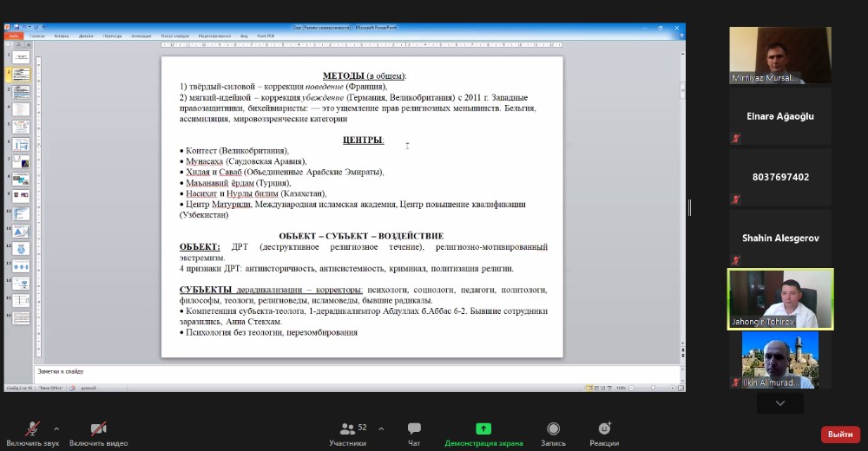
Task: Click the Zoom start video camera icon
Action: point(99,428)
